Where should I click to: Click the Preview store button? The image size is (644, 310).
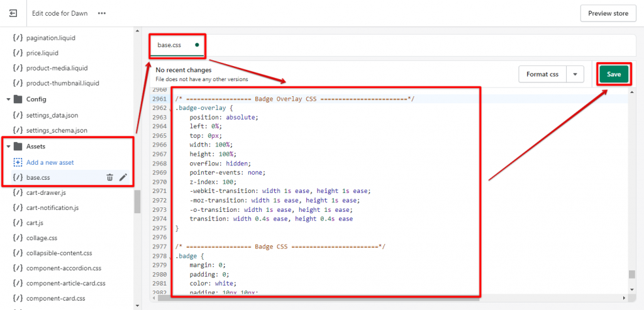(x=608, y=13)
